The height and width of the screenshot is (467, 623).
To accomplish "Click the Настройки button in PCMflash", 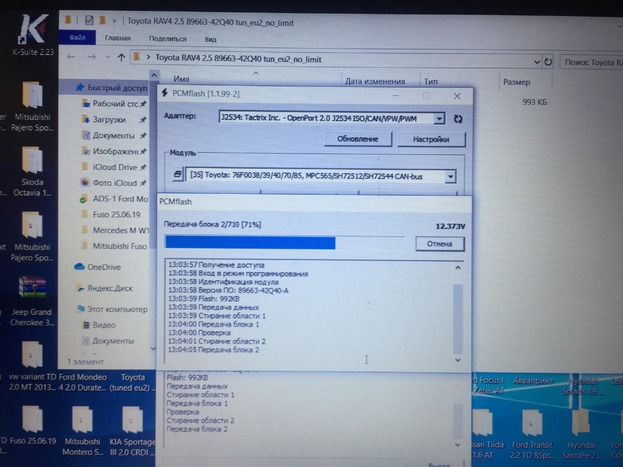I will coord(430,139).
